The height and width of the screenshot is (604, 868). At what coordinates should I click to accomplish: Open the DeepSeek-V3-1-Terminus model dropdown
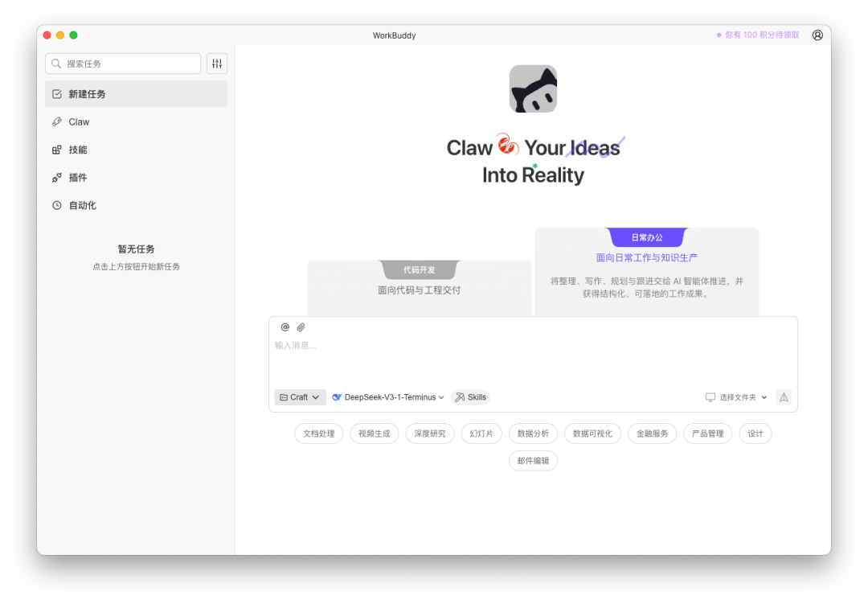tap(388, 397)
